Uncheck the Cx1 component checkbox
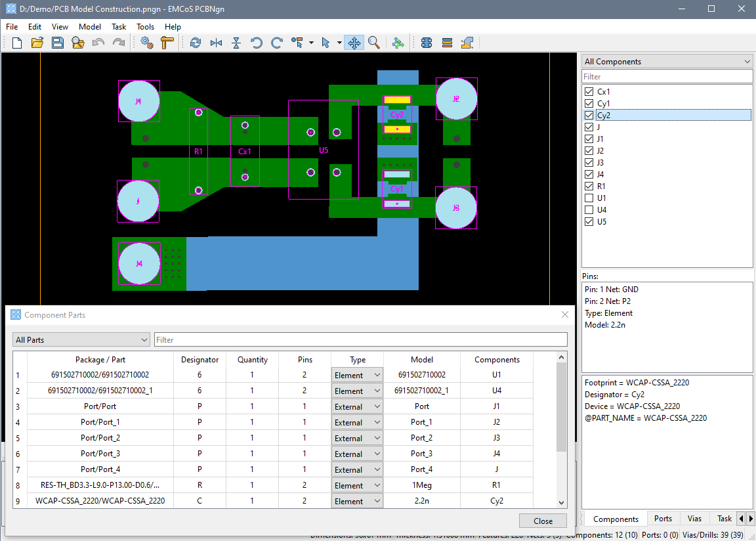Screen dimensions: 756x541 [589, 92]
